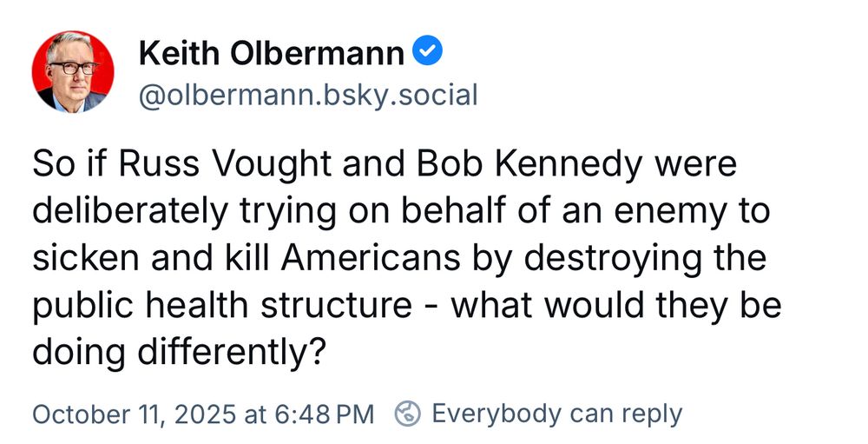
Task: Click Keith Olbermann's profile avatar photo
Action: coord(73,71)
